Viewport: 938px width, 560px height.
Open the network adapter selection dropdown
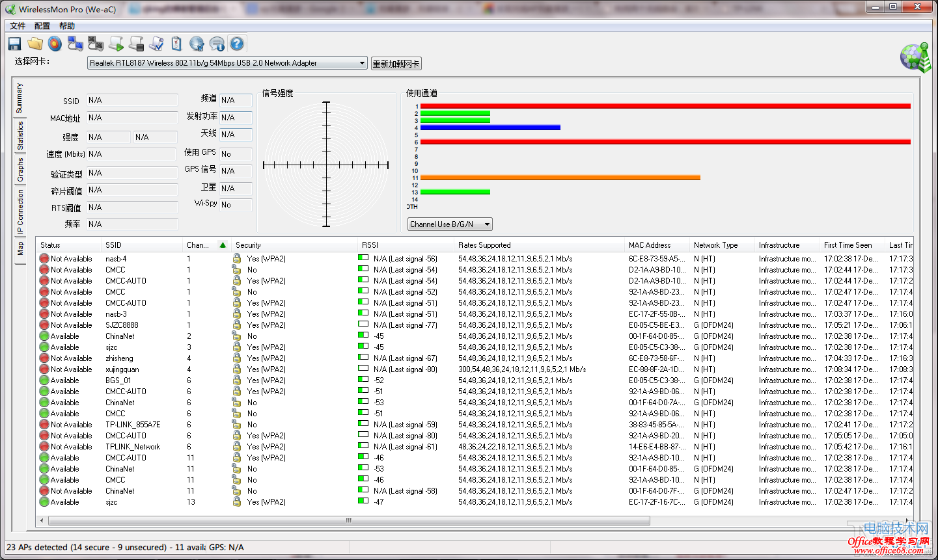[x=362, y=63]
